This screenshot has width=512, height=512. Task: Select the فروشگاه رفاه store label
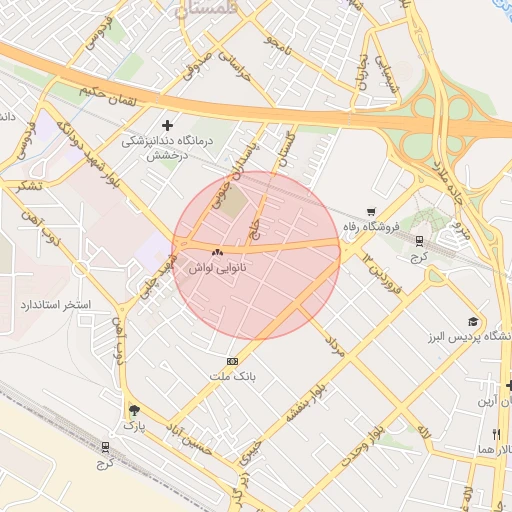tap(371, 227)
